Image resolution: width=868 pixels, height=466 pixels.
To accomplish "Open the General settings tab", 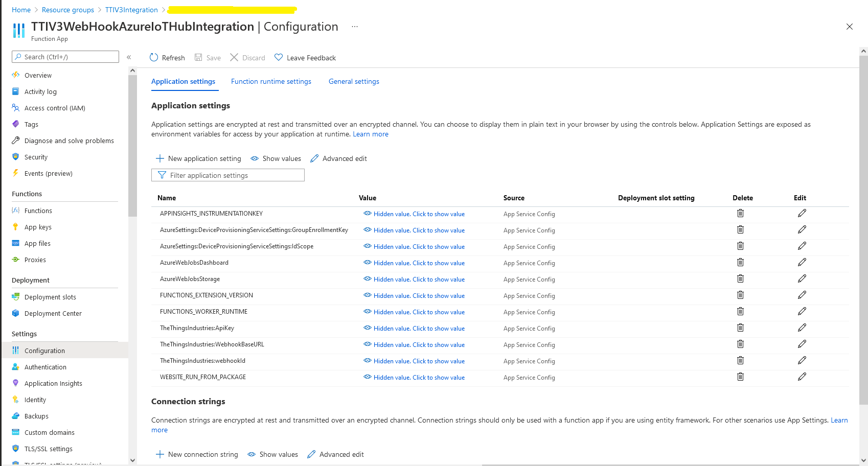I will click(x=354, y=82).
